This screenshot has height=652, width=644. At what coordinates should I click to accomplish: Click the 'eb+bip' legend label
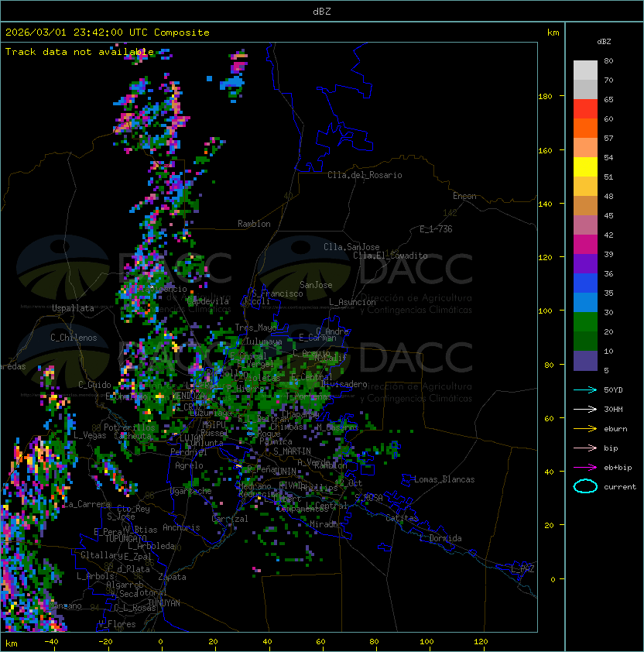pos(618,468)
